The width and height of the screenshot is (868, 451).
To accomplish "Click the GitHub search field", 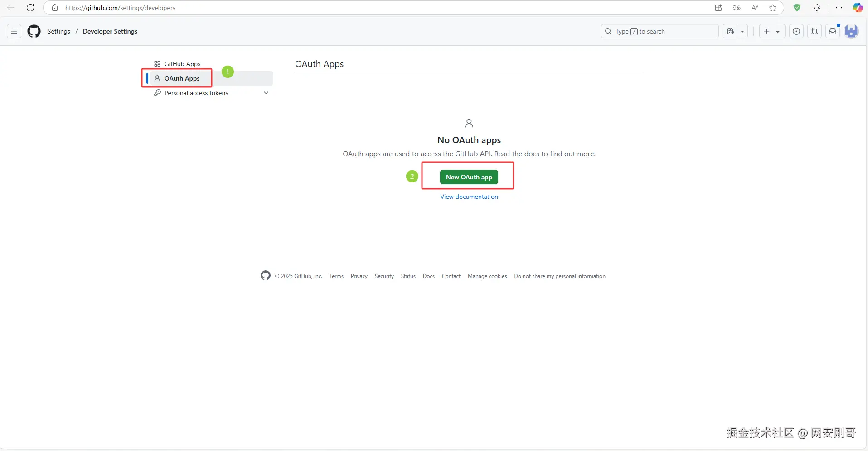I will 660,31.
